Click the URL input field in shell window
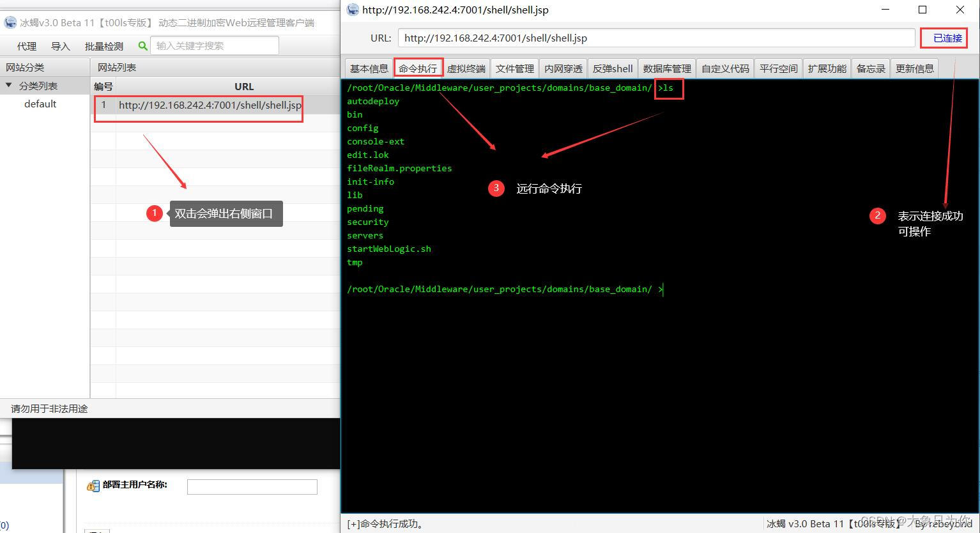Image resolution: width=980 pixels, height=533 pixels. coord(656,38)
